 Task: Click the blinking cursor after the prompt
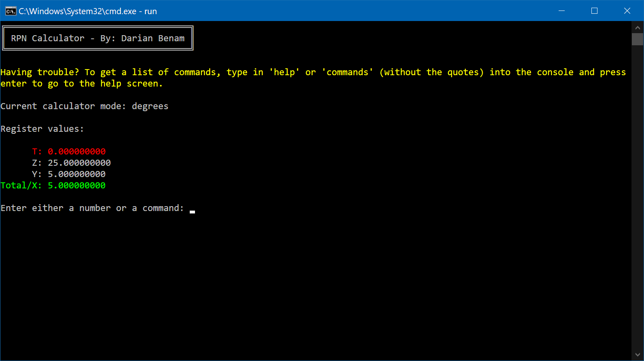tap(193, 212)
